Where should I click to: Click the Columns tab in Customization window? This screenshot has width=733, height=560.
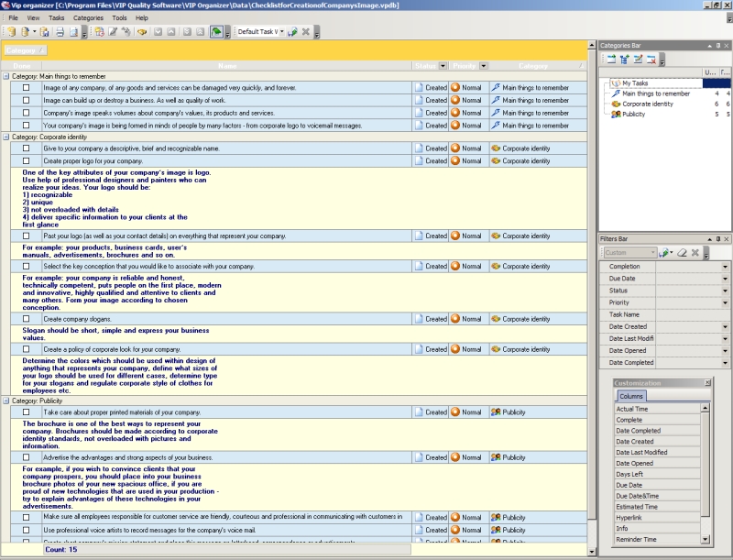click(x=631, y=396)
